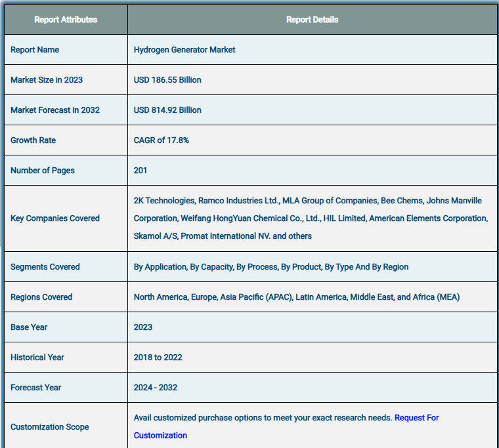This screenshot has width=499, height=448.
Task: Select the '2024 - 2032' value
Action: (156, 388)
